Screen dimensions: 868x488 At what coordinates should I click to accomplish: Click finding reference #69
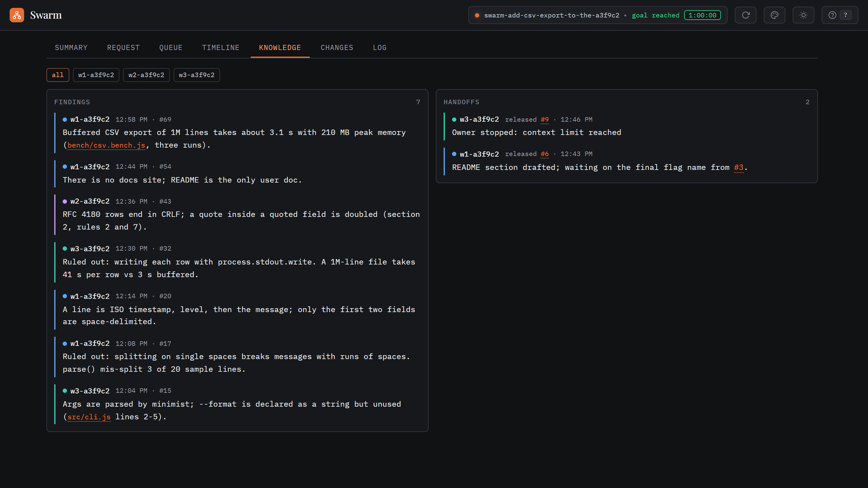pyautogui.click(x=165, y=120)
